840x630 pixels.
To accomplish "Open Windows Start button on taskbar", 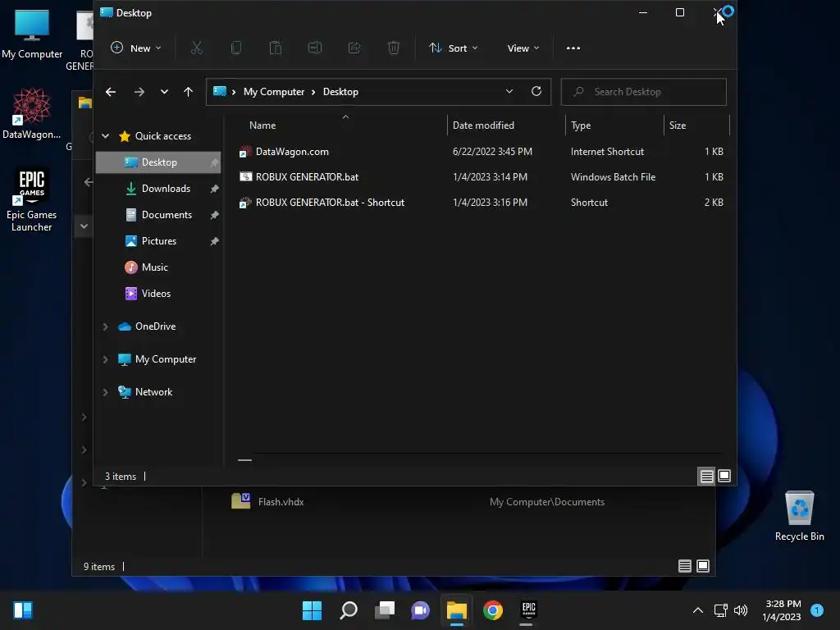I will click(x=312, y=610).
